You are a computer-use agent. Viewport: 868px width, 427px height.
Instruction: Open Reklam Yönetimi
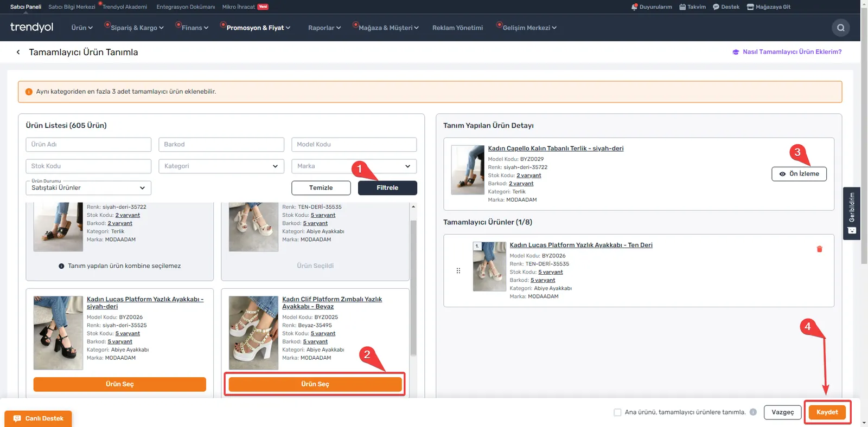(457, 28)
